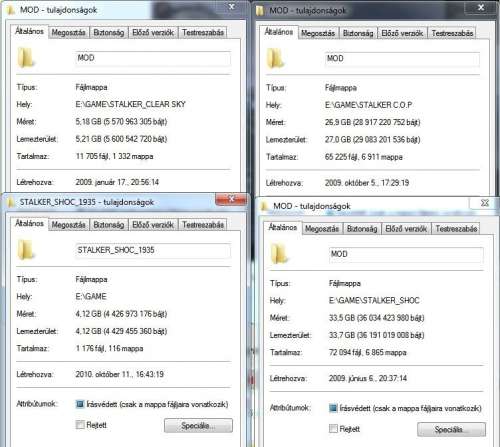Click creation date 2009. január 17.
Image resolution: width=500 pixels, height=447 pixels.
tap(117, 182)
